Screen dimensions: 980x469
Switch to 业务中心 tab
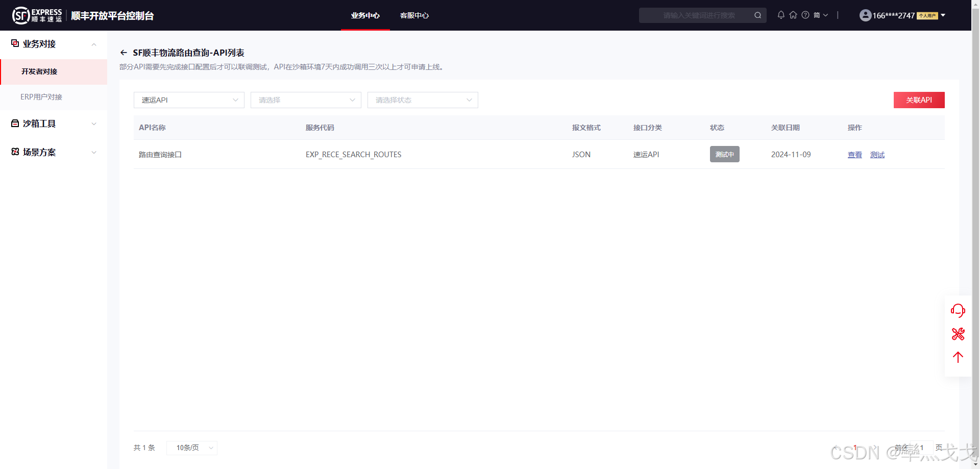(x=365, y=15)
